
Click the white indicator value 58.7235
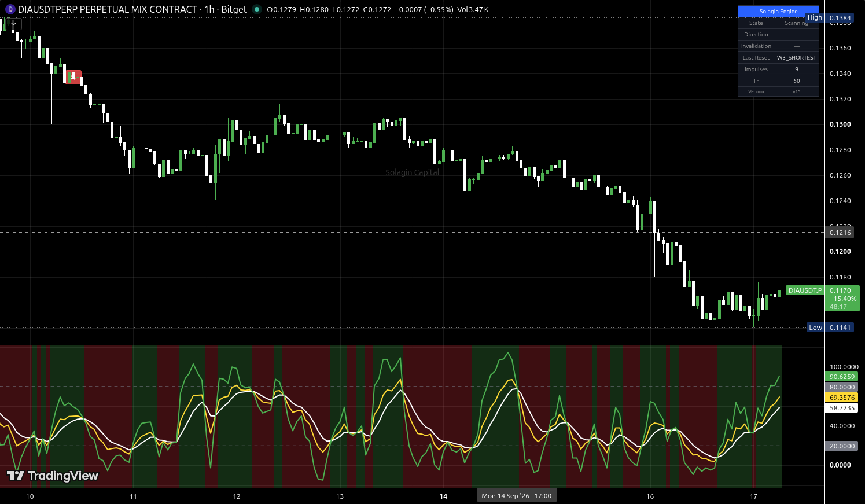click(x=842, y=408)
